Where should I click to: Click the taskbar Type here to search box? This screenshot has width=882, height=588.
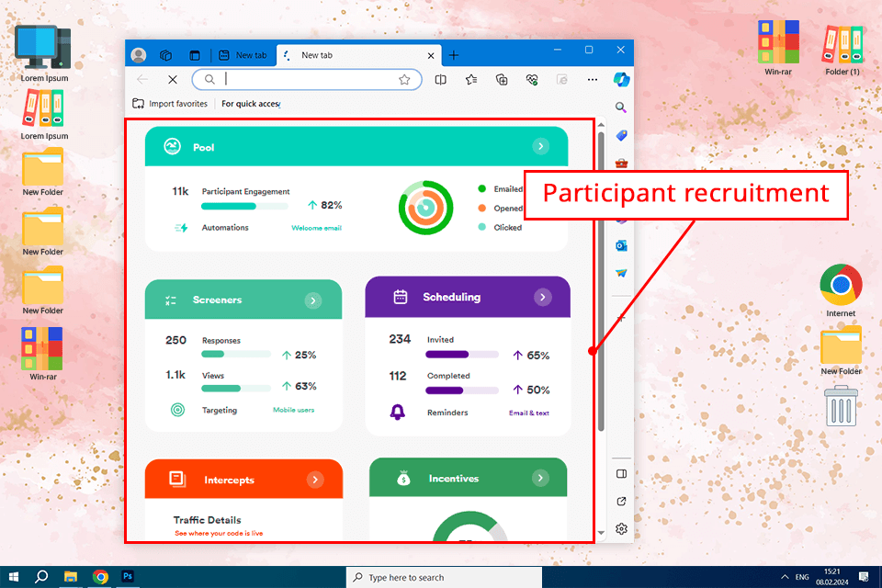click(x=444, y=577)
